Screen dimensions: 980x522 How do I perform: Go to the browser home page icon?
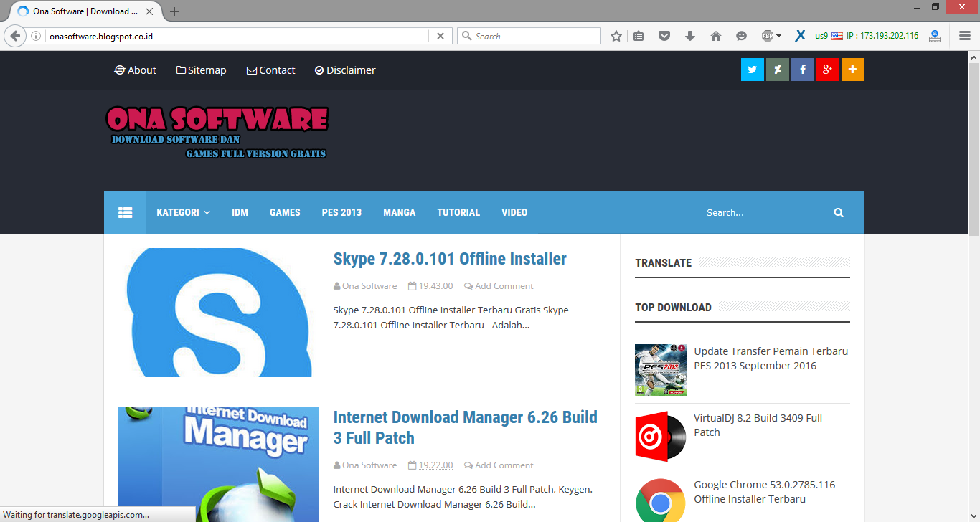click(x=715, y=36)
